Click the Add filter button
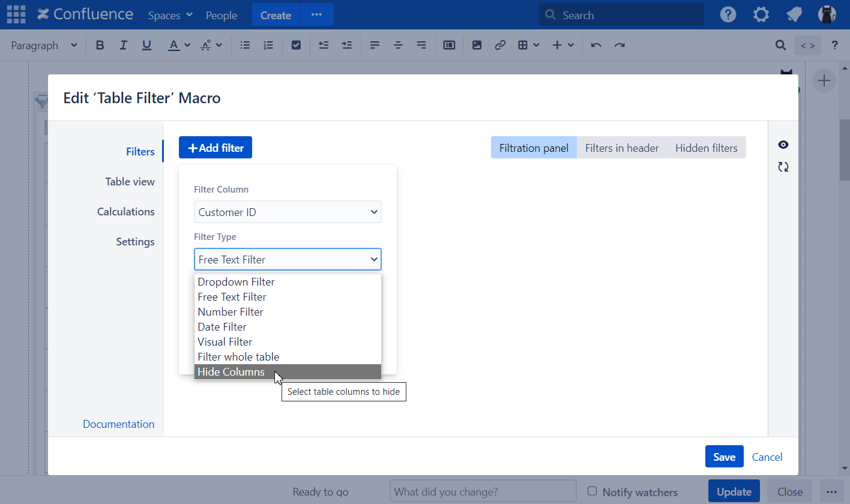 point(216,148)
